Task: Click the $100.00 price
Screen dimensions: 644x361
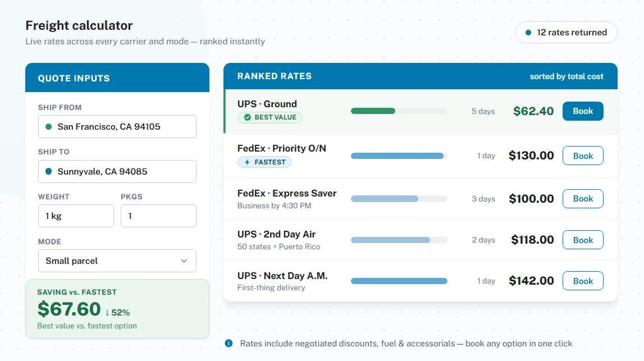Action: [x=531, y=199]
